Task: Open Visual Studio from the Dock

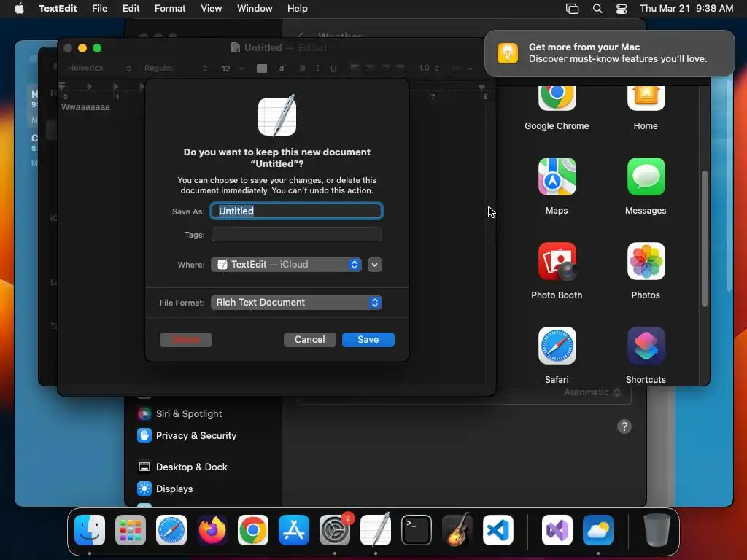Action: pyautogui.click(x=557, y=530)
